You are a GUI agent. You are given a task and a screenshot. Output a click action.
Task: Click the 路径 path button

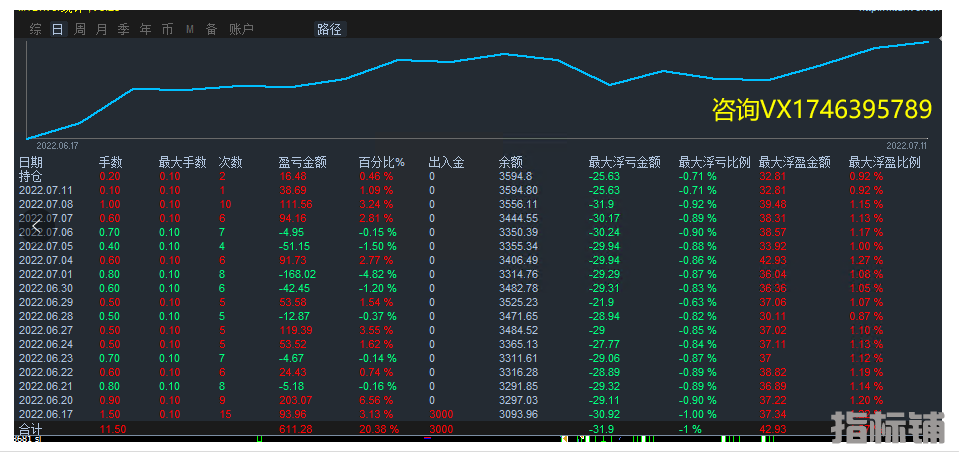329,29
